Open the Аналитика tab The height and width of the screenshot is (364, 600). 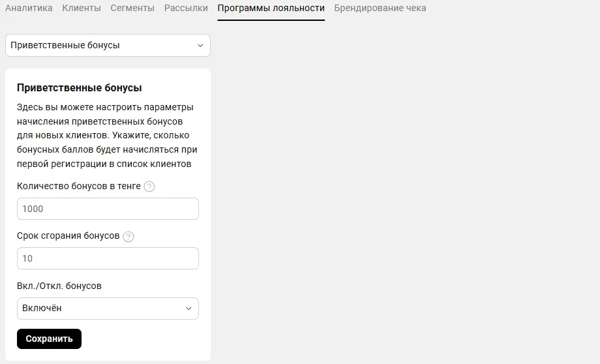[29, 8]
